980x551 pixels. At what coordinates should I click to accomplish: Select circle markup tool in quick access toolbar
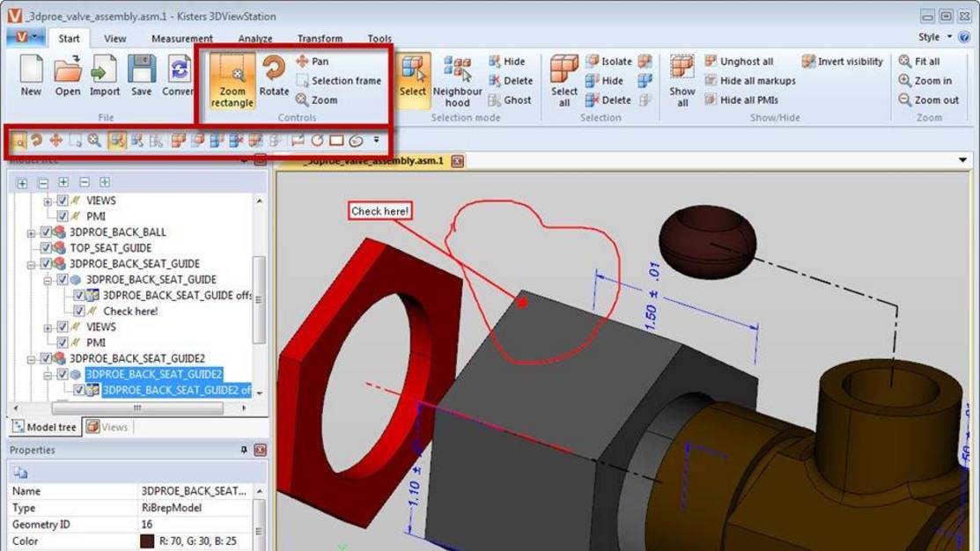click(317, 141)
